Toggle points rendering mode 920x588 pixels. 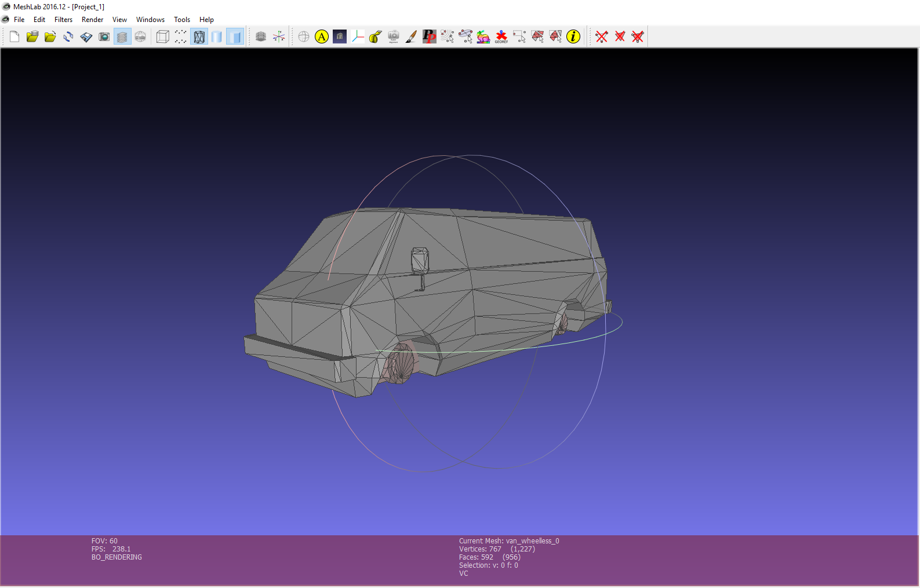pos(181,37)
